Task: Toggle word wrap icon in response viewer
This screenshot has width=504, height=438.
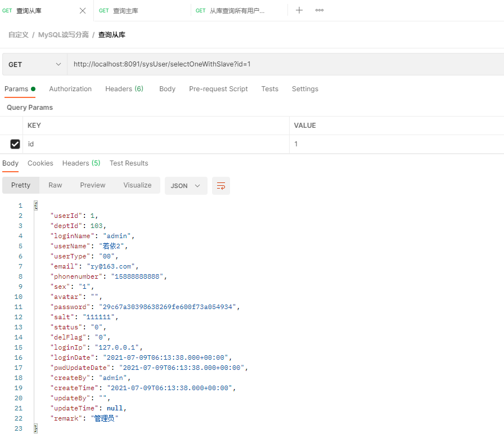Action: pyautogui.click(x=221, y=186)
